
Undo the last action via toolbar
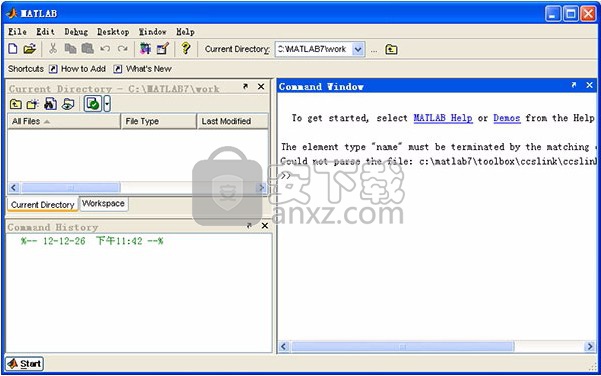coord(105,49)
